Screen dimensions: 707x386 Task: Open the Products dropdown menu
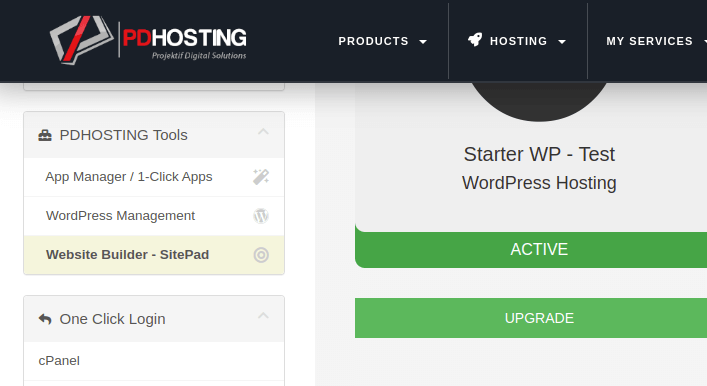[x=382, y=41]
